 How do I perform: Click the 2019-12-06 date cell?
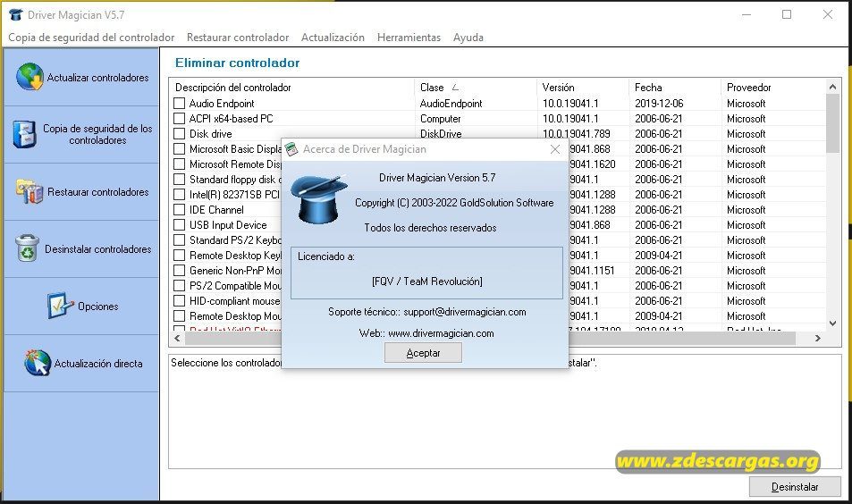pyautogui.click(x=659, y=103)
